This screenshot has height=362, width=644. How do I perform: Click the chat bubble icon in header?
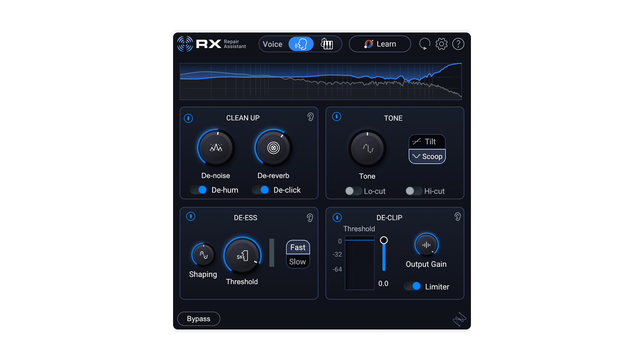[425, 44]
